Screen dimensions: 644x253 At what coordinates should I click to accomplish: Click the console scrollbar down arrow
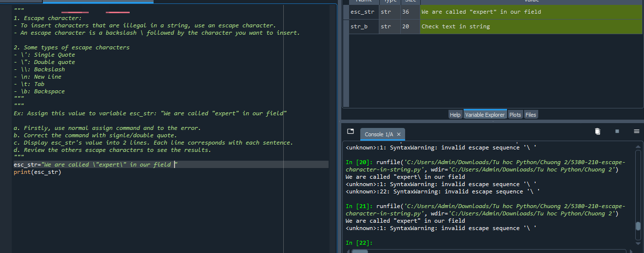638,243
